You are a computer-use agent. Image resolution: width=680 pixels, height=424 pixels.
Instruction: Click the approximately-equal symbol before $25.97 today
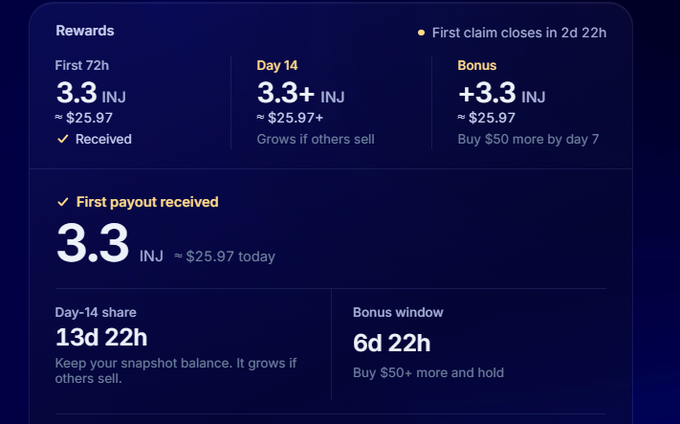[178, 256]
